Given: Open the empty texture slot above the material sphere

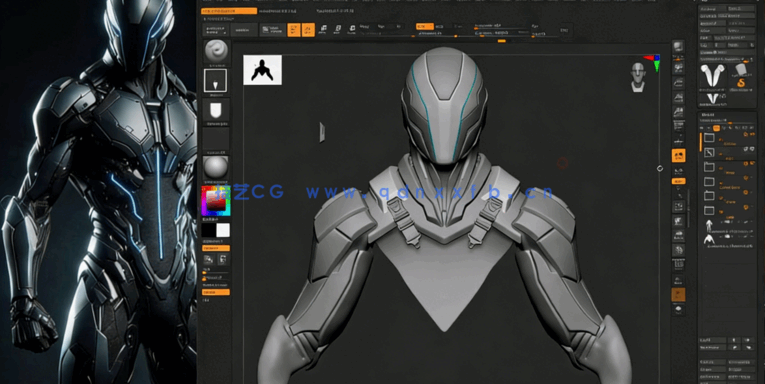Looking at the screenshot, I should [216, 140].
